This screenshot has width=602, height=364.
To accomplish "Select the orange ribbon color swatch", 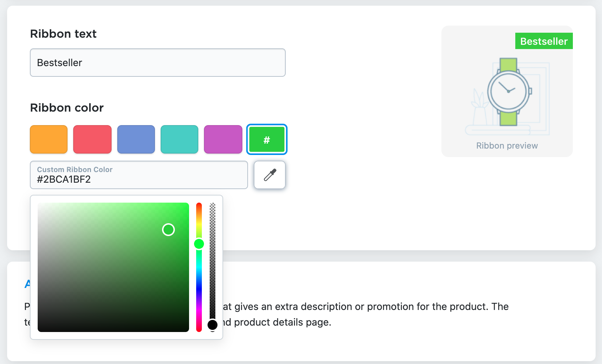I will click(x=48, y=139).
